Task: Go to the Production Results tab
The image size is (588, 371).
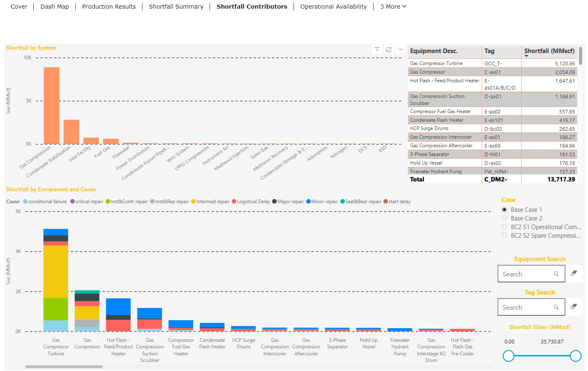Action: [109, 7]
